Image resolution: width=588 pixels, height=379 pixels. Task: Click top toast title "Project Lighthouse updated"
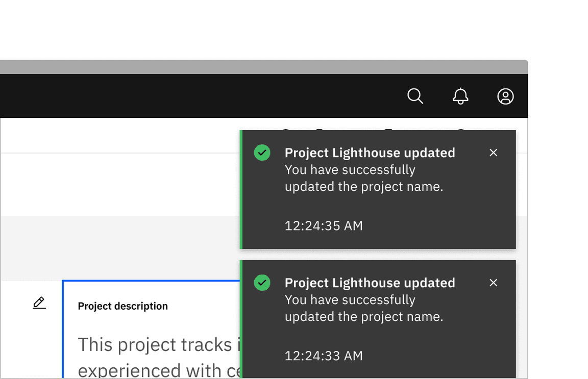pyautogui.click(x=370, y=153)
